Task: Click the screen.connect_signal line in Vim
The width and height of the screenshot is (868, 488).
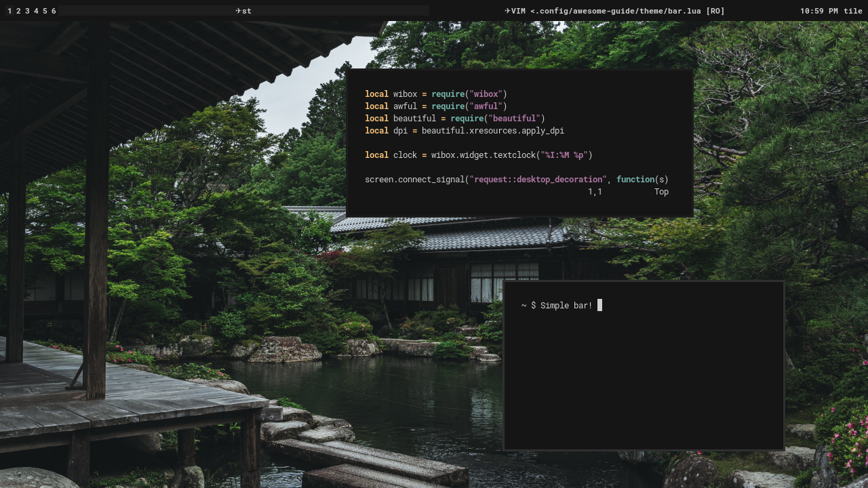Action: coord(516,180)
